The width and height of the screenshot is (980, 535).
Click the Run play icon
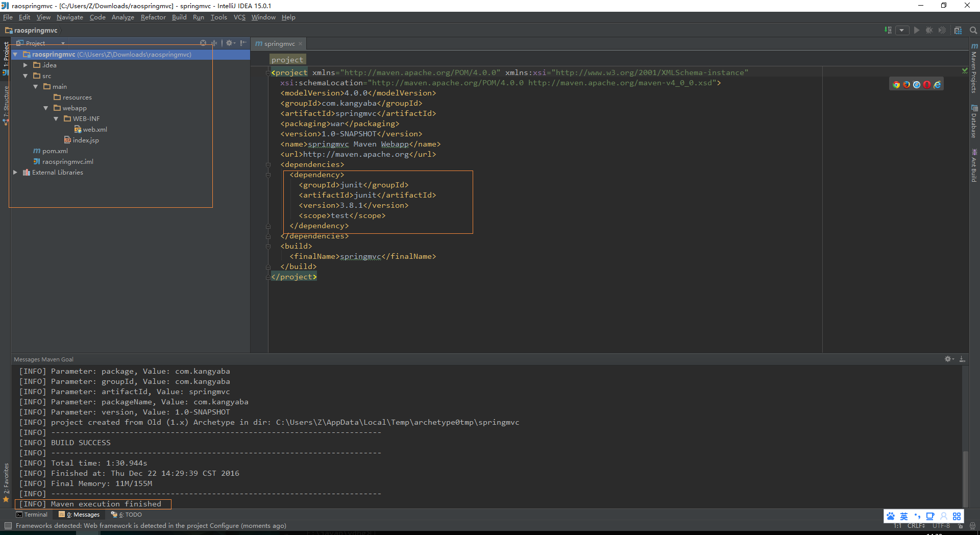(x=917, y=30)
